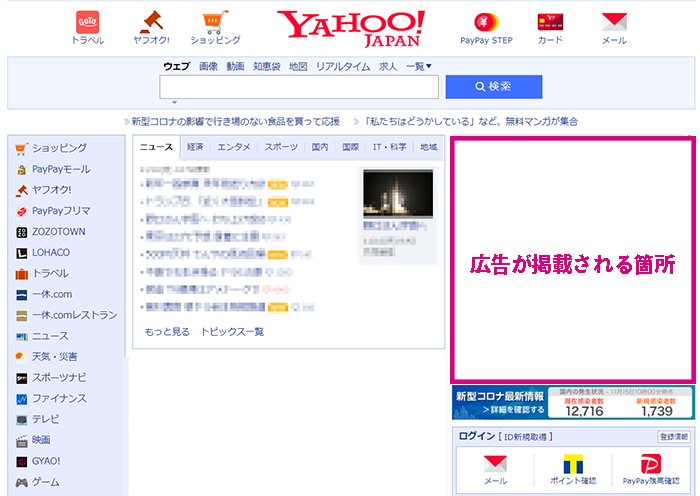700x496 pixels.
Task: Open 一休.comレストラン sidebar icon
Action: (x=21, y=316)
